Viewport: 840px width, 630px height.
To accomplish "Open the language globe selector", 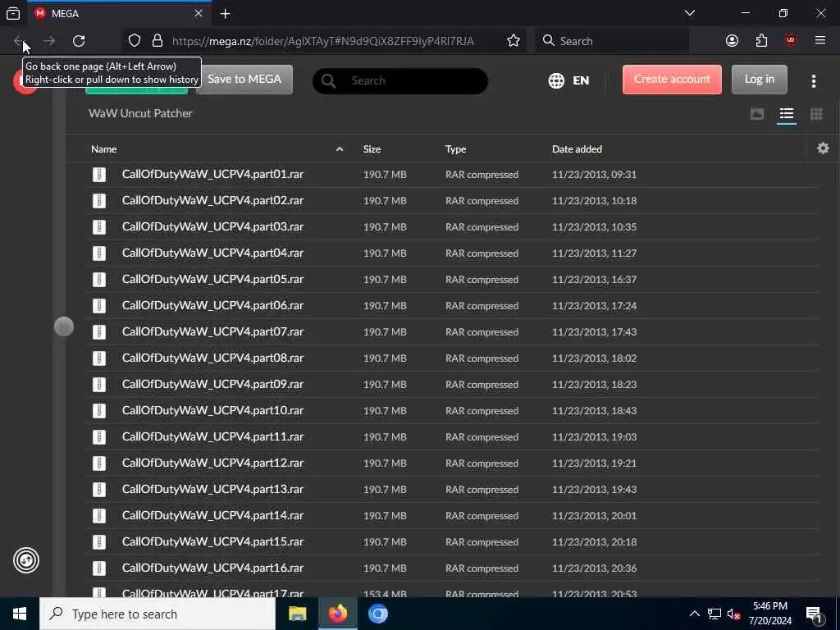I will tap(556, 80).
